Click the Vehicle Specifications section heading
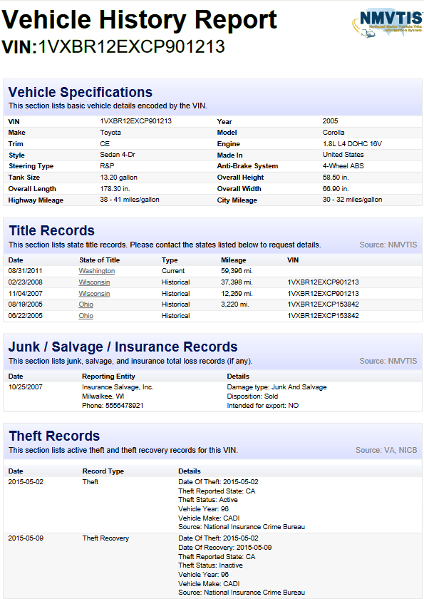The image size is (424, 599). click(80, 92)
